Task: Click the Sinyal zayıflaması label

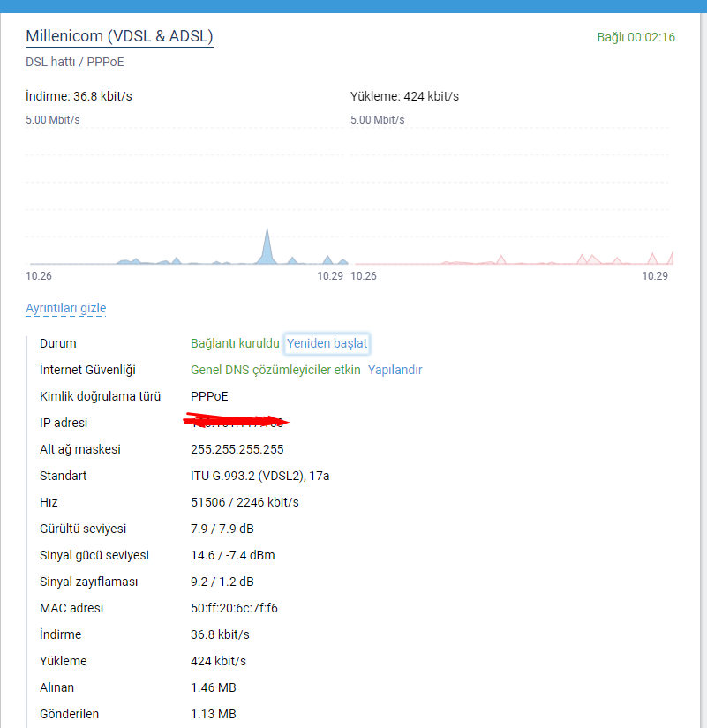Action: click(89, 582)
